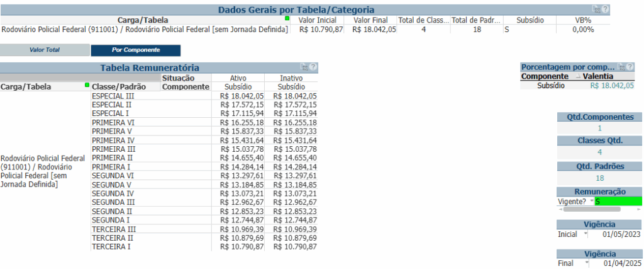Click the Total de Class... column header
Image resolution: width=644 pixels, height=269 pixels.
point(423,20)
